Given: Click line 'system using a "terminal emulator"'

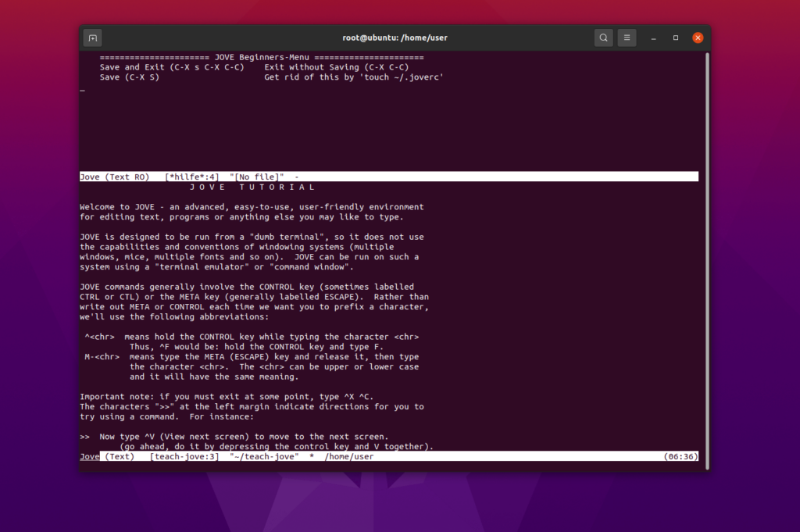Looking at the screenshot, I should click(x=216, y=266).
